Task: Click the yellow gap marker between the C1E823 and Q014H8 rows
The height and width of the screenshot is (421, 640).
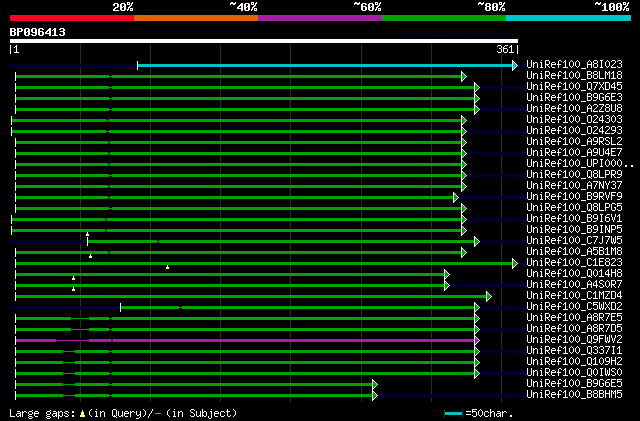Action: coord(167,267)
